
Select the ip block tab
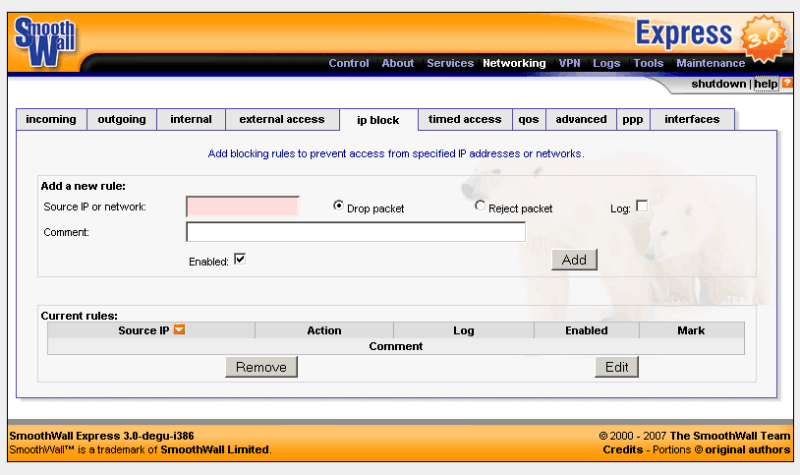pos(378,120)
